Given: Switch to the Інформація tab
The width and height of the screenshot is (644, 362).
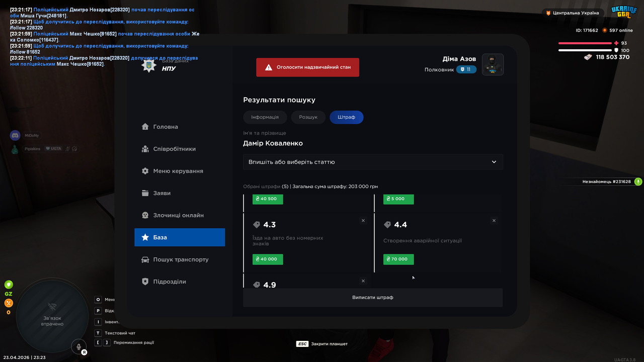Looking at the screenshot, I should click(265, 117).
